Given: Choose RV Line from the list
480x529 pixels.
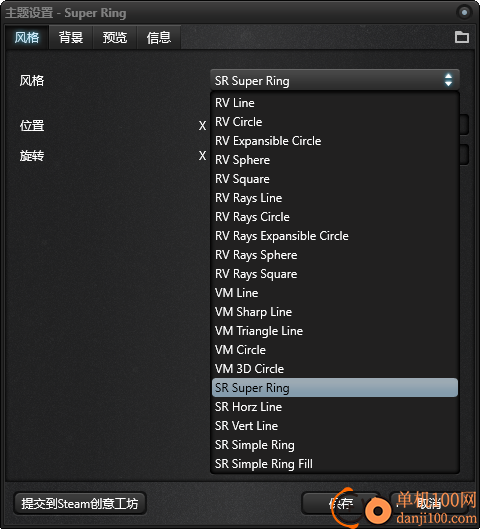Looking at the screenshot, I should point(334,103).
